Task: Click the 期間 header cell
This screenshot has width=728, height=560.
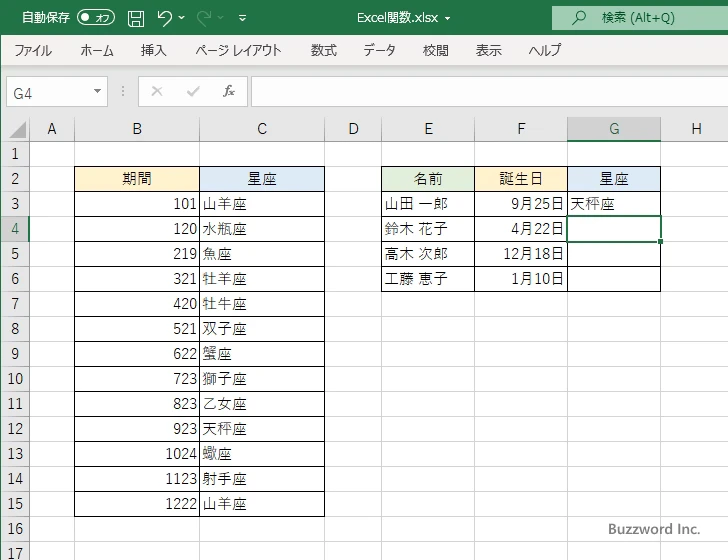Action: pos(137,179)
